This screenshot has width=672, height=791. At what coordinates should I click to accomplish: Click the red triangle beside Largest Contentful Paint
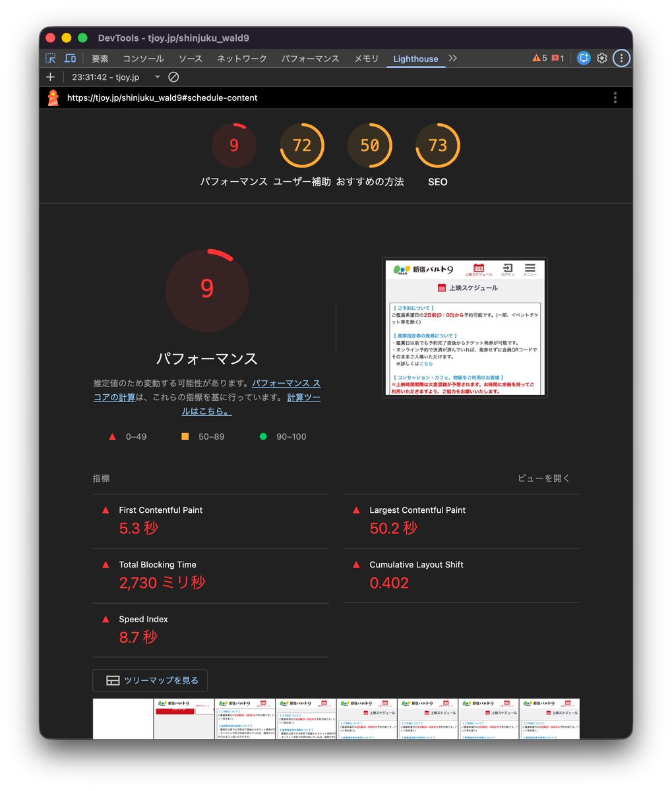356,510
